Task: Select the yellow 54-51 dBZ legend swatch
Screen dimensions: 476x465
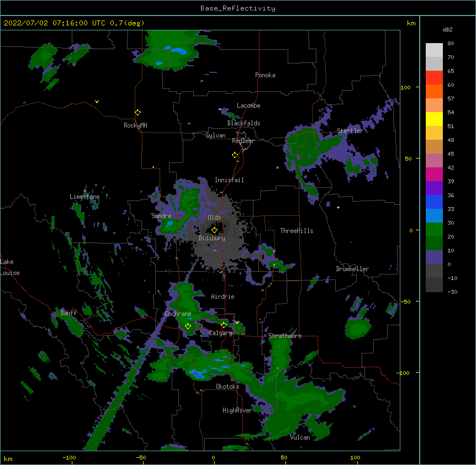Action: [434, 119]
